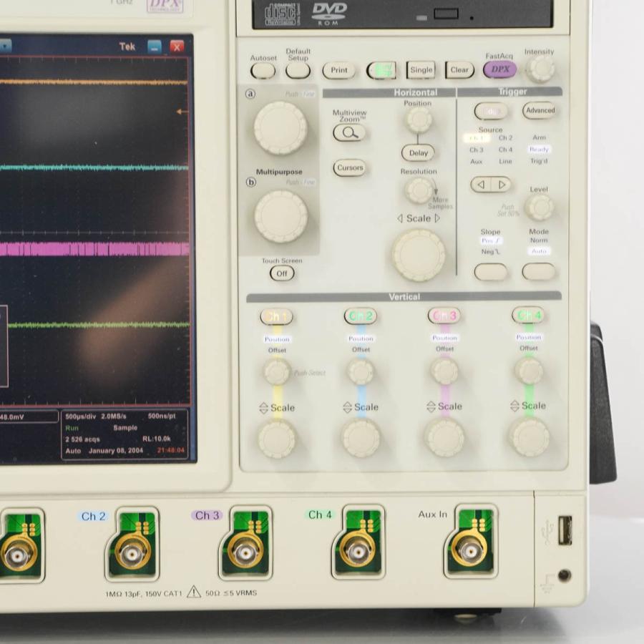Screen dimensions: 644x644
Task: Toggle the Ch 2 vertical channel button
Action: (361, 316)
